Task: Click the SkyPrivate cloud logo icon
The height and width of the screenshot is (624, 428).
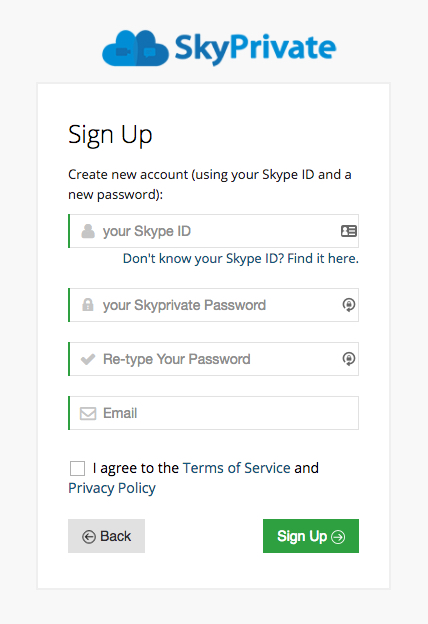Action: click(x=135, y=48)
